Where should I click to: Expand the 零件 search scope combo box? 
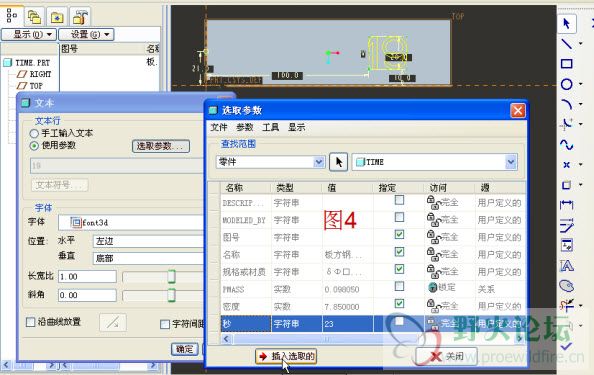[319, 162]
